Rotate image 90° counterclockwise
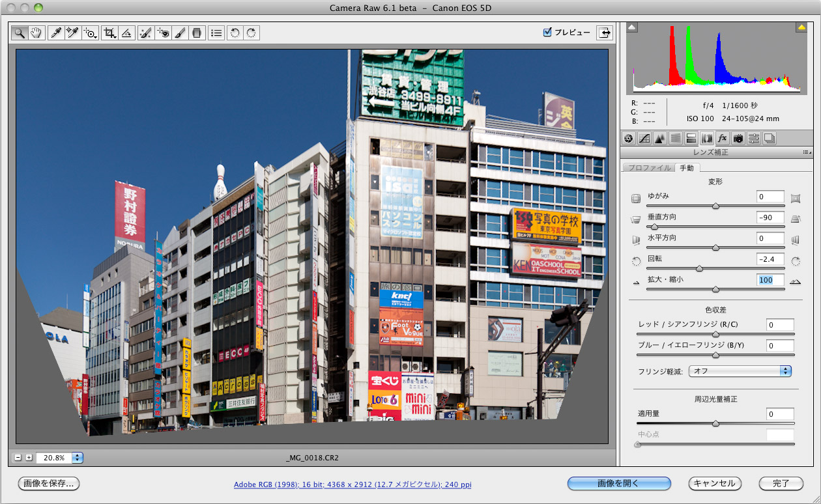Screen dimensions: 821x504 click(235, 33)
